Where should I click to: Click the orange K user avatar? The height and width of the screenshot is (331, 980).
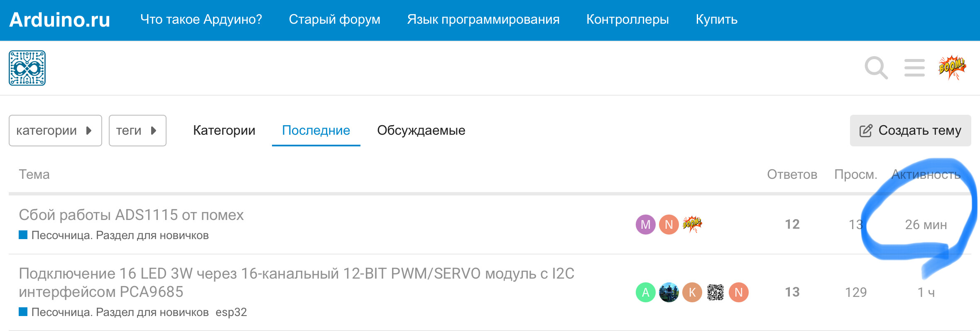tap(692, 292)
